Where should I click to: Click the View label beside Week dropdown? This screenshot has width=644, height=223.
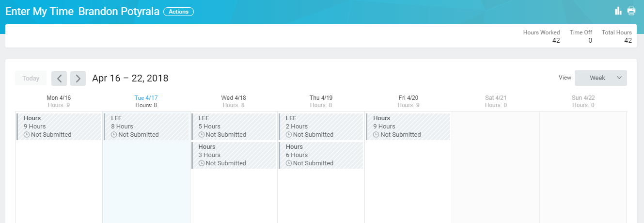pos(565,78)
